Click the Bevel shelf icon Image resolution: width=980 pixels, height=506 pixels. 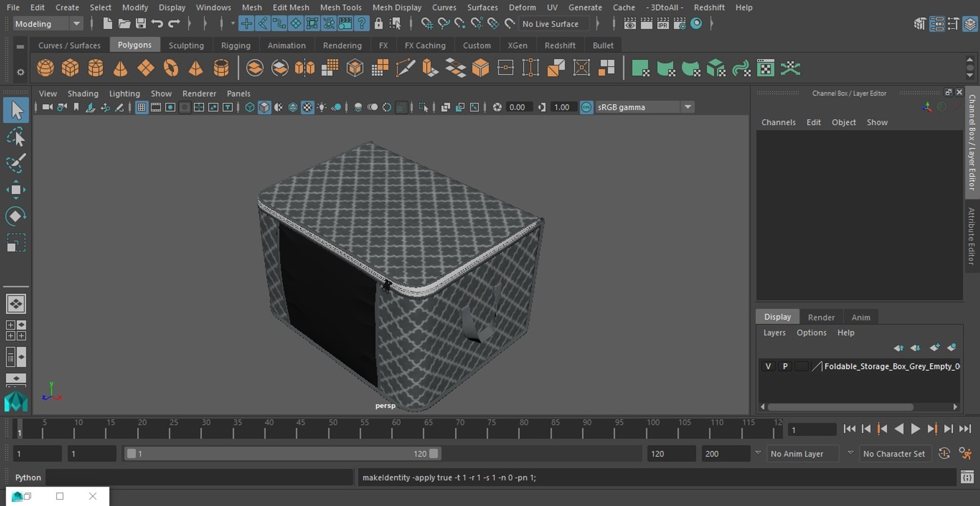pyautogui.click(x=480, y=68)
